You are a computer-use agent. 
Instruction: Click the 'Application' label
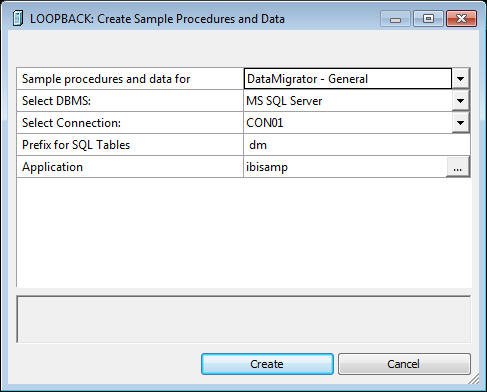click(52, 167)
